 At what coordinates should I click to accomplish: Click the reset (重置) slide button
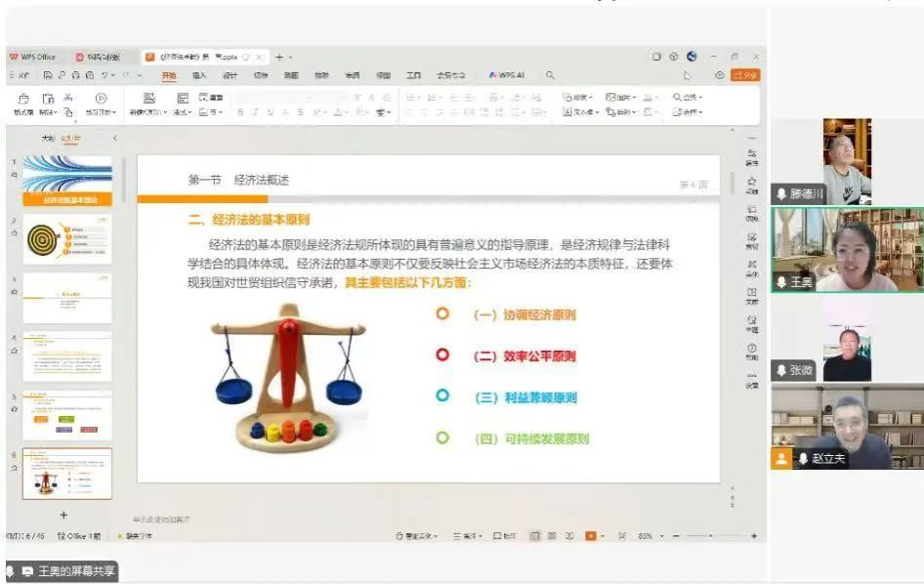pyautogui.click(x=211, y=98)
